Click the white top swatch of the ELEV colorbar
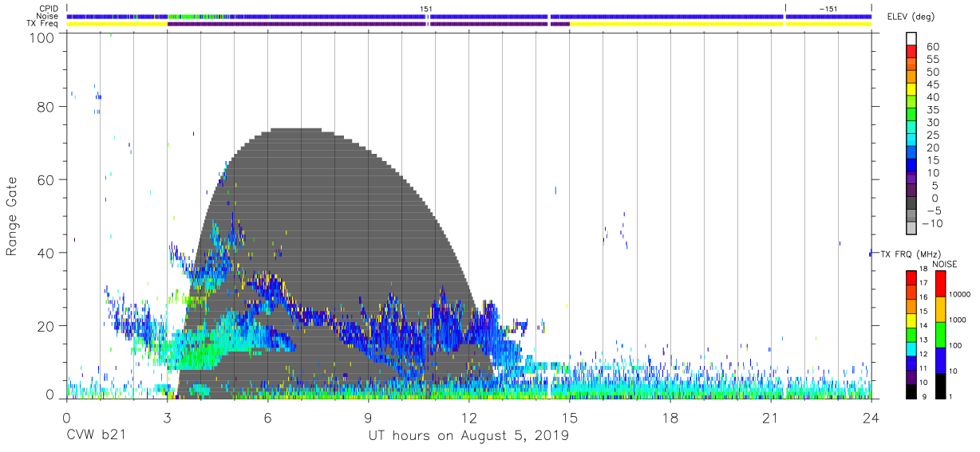This screenshot has height=452, width=980. pyautogui.click(x=911, y=38)
